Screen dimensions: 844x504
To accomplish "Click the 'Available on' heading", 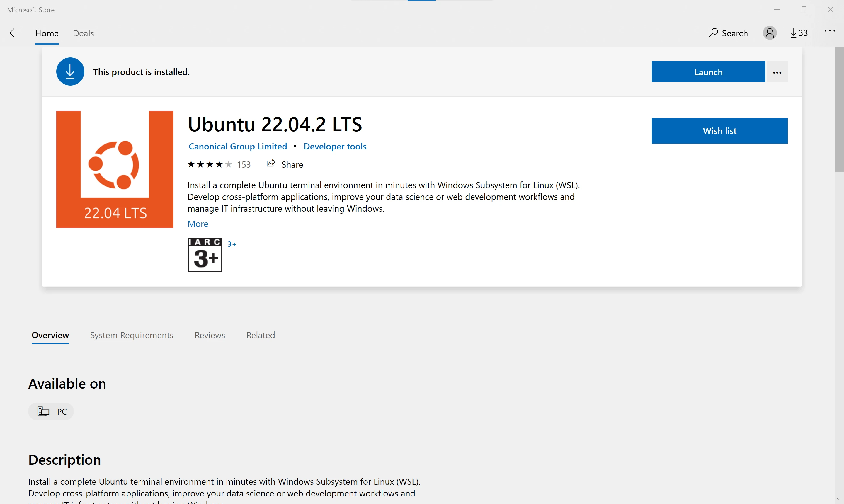I will pyautogui.click(x=67, y=384).
